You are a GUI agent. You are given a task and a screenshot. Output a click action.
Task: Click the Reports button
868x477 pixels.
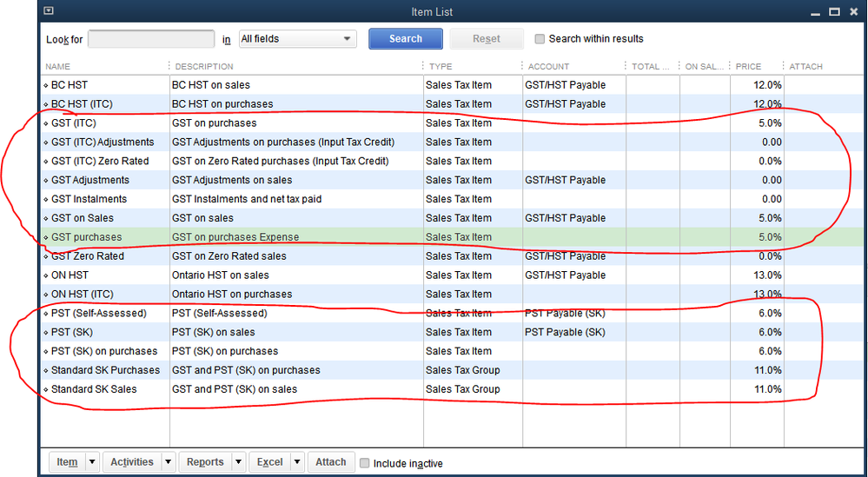205,462
